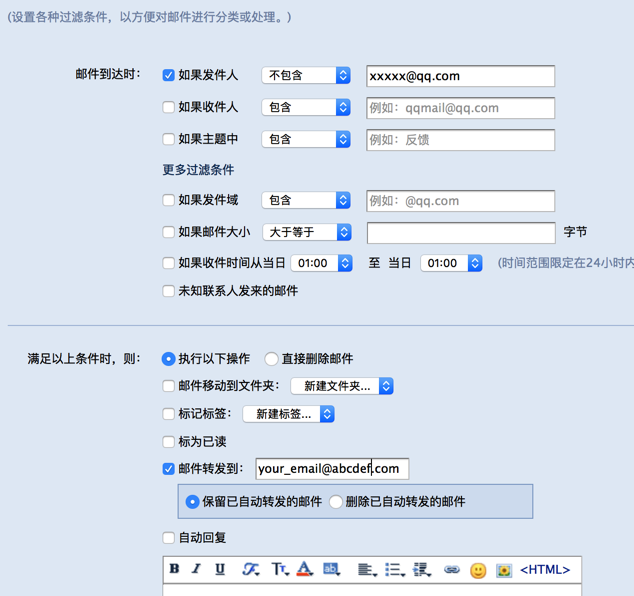Click the 更多过滤条件 link
634x596 pixels.
click(x=198, y=170)
